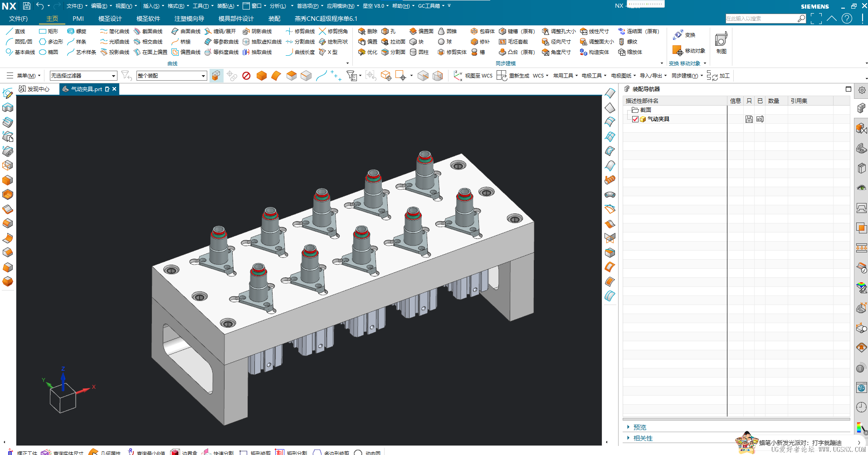Select the 桥接 bridge curve tool
The image size is (868, 455).
[x=181, y=42]
